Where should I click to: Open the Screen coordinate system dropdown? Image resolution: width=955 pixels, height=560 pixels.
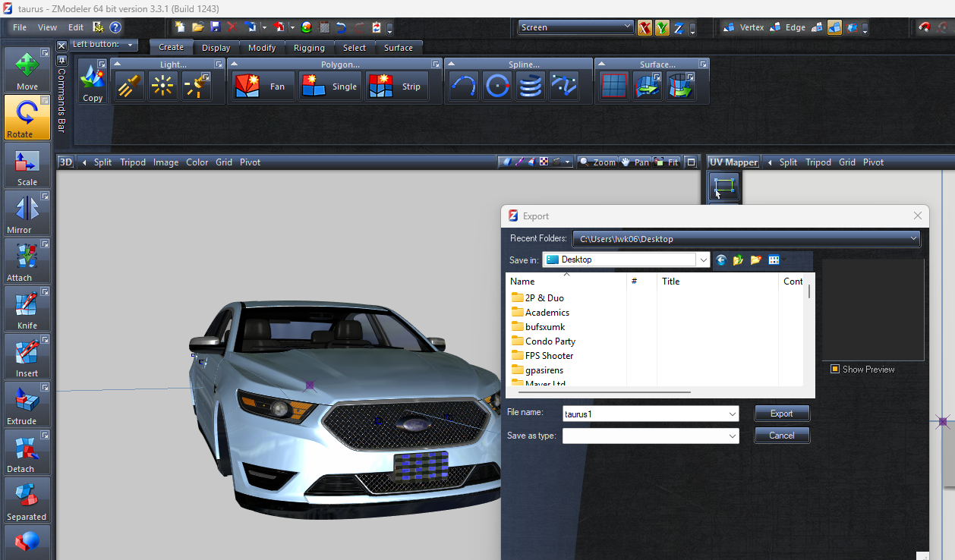point(576,27)
